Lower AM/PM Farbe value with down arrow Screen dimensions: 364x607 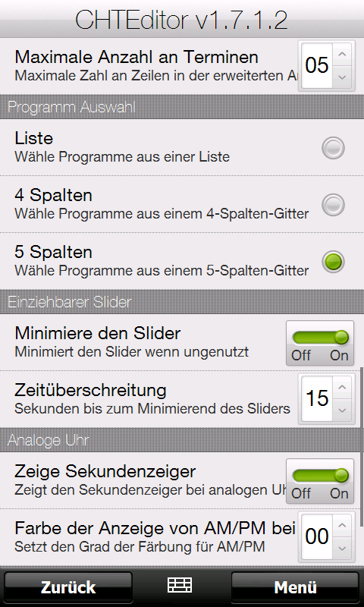[x=342, y=548]
